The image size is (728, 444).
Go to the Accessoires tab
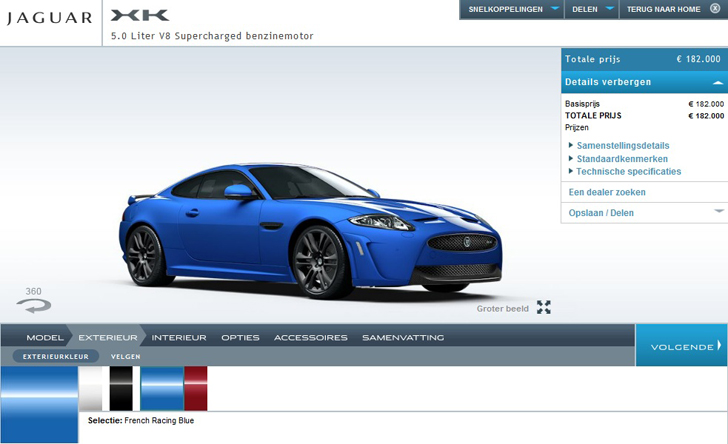[x=311, y=338]
